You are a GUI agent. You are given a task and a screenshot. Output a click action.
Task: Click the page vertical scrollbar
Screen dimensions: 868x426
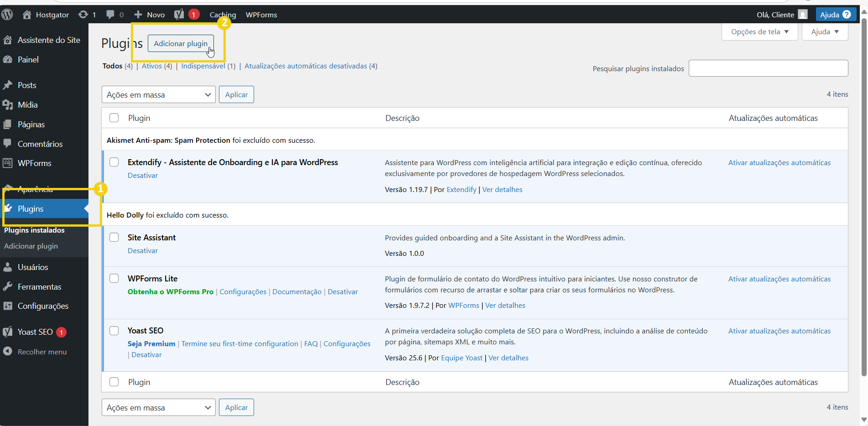863,196
